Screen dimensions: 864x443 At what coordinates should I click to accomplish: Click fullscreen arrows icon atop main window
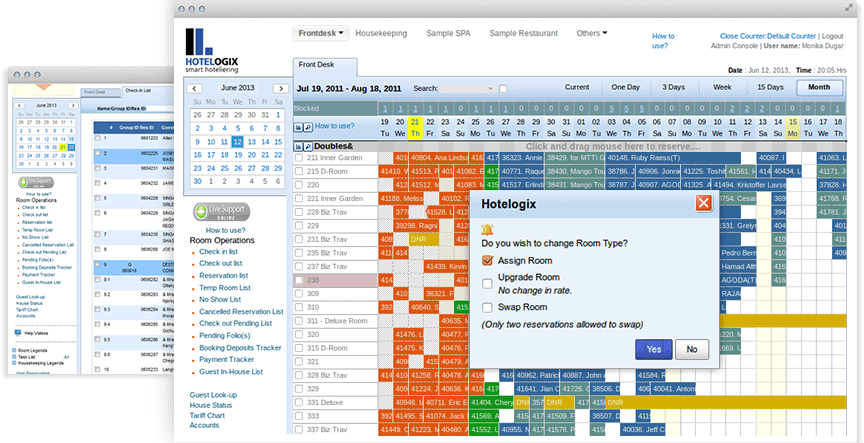(x=849, y=8)
